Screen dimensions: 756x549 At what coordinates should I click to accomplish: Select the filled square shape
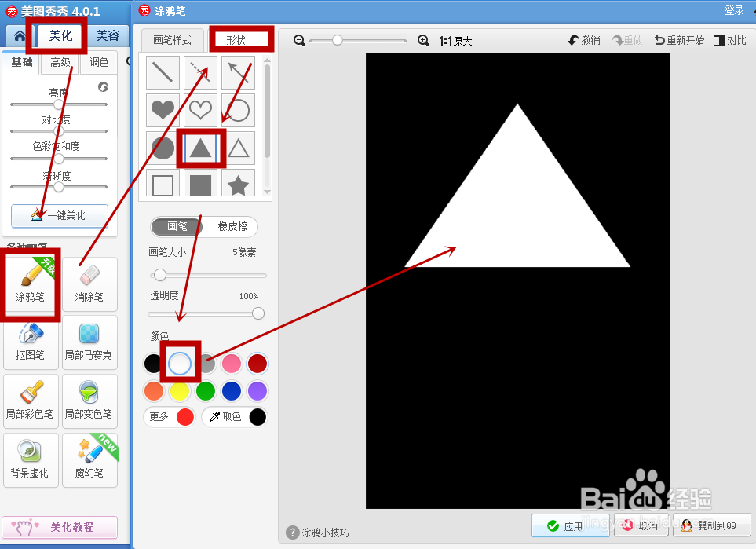[200, 183]
